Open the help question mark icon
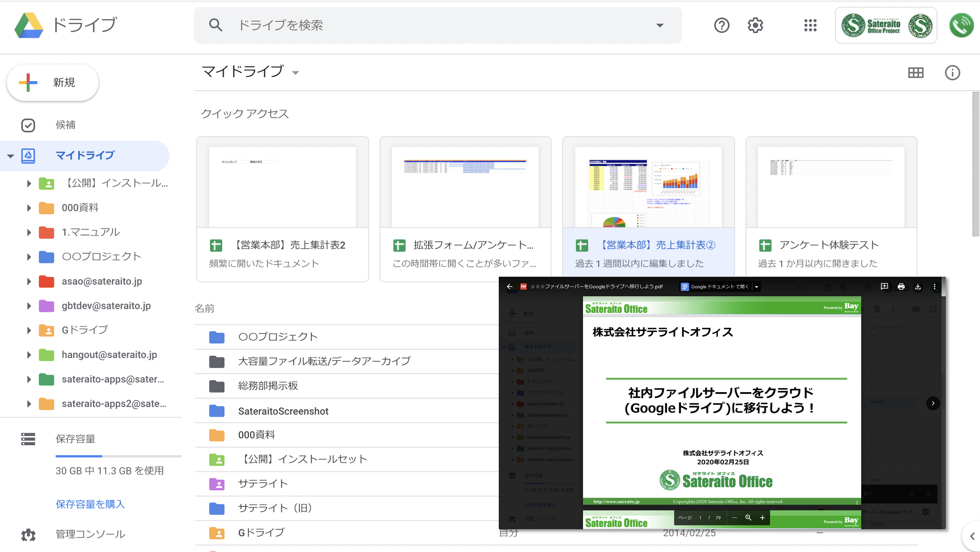Image resolution: width=980 pixels, height=552 pixels. [721, 25]
